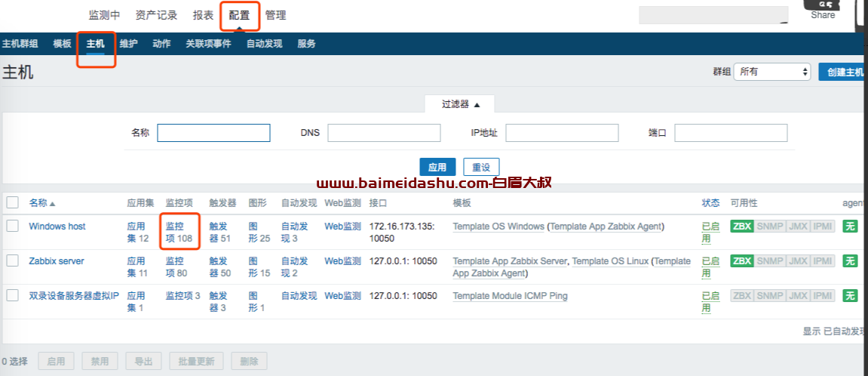Viewport: 868px width, 376px height.
Task: Click green ZBX icon for Zabbix server
Action: (x=742, y=261)
